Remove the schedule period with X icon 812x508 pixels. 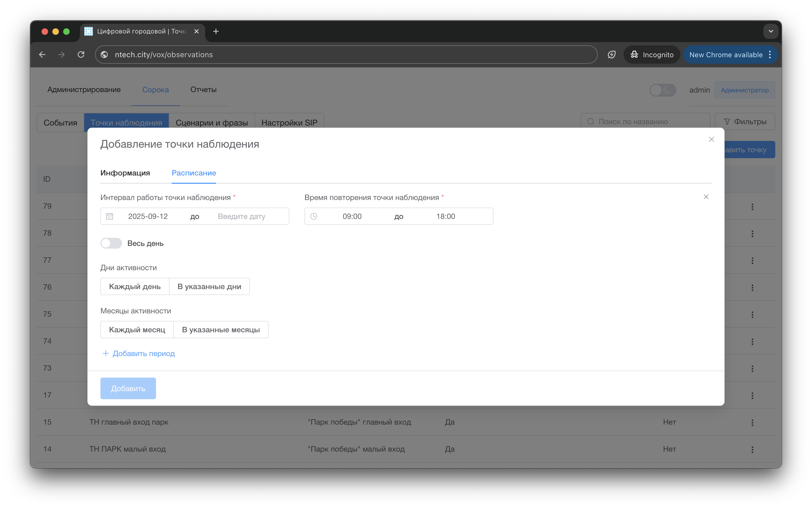click(x=706, y=197)
